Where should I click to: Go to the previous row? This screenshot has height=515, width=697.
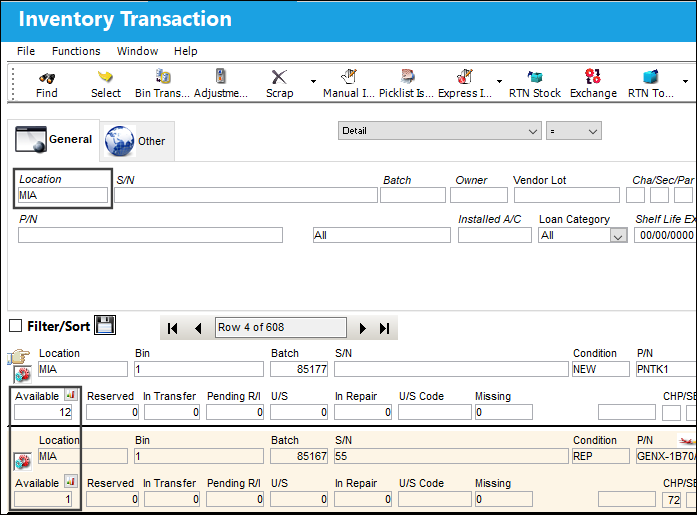[198, 328]
